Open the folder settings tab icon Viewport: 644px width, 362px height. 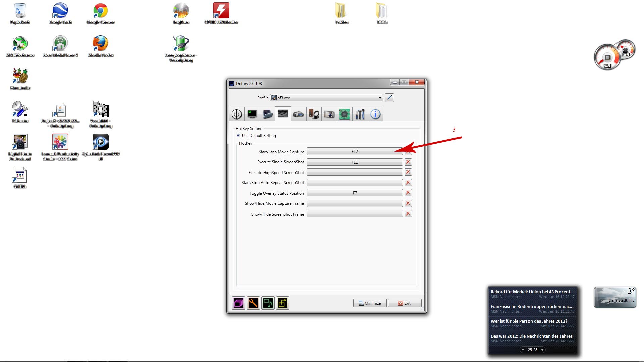(x=268, y=114)
